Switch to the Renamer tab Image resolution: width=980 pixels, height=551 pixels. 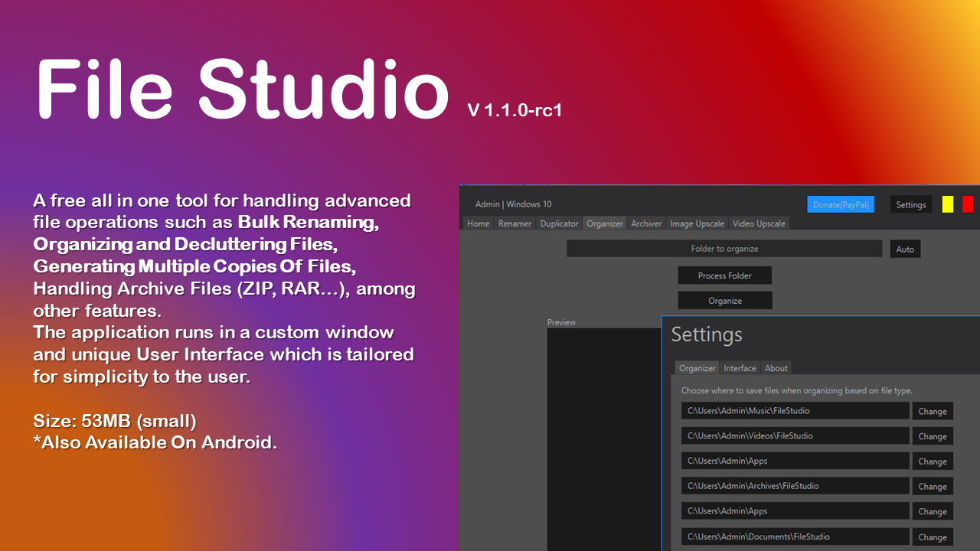[514, 223]
